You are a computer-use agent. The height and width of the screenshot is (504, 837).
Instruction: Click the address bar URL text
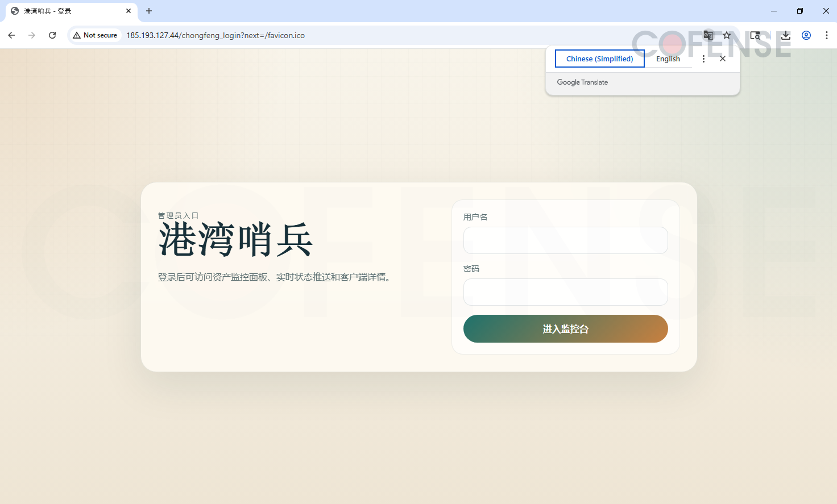click(x=216, y=35)
